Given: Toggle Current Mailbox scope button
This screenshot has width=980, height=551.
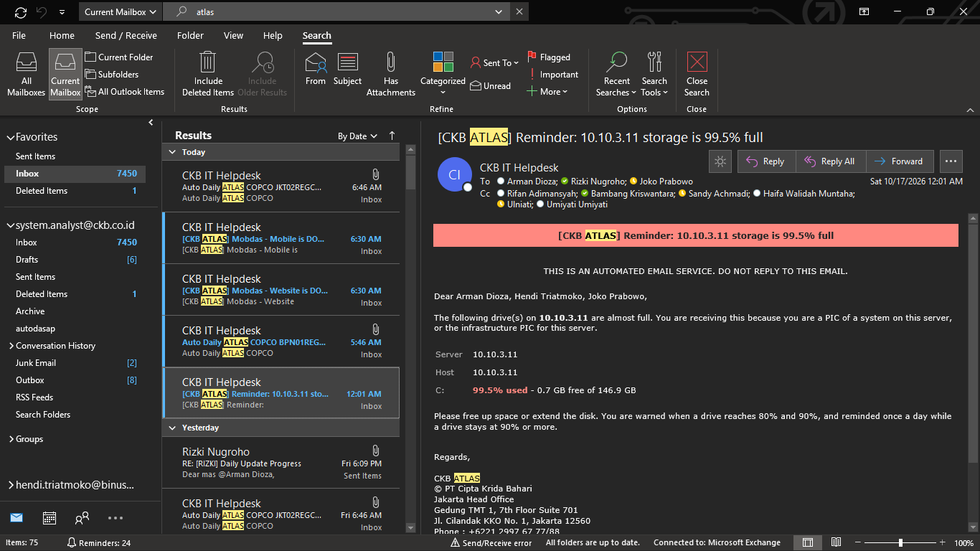Looking at the screenshot, I should 65,74.
